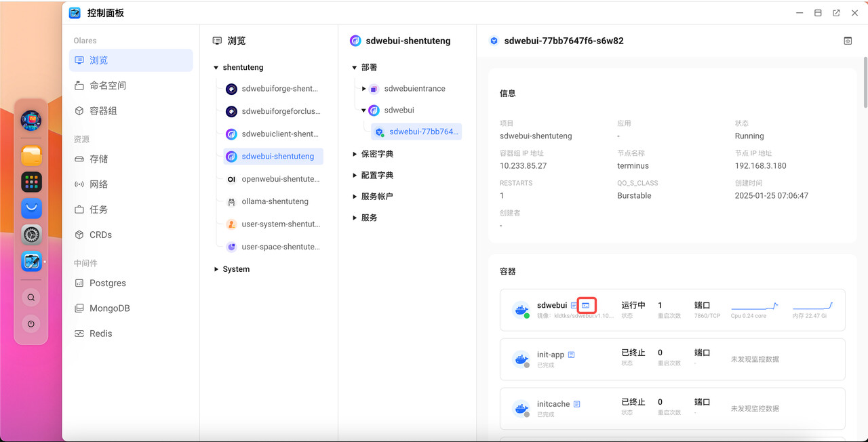Click the user avatar in dock
868x442 pixels.
point(31,121)
